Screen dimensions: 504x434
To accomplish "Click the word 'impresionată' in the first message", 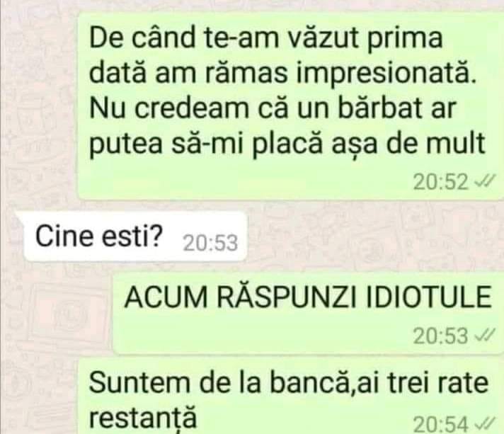I will click(386, 74).
